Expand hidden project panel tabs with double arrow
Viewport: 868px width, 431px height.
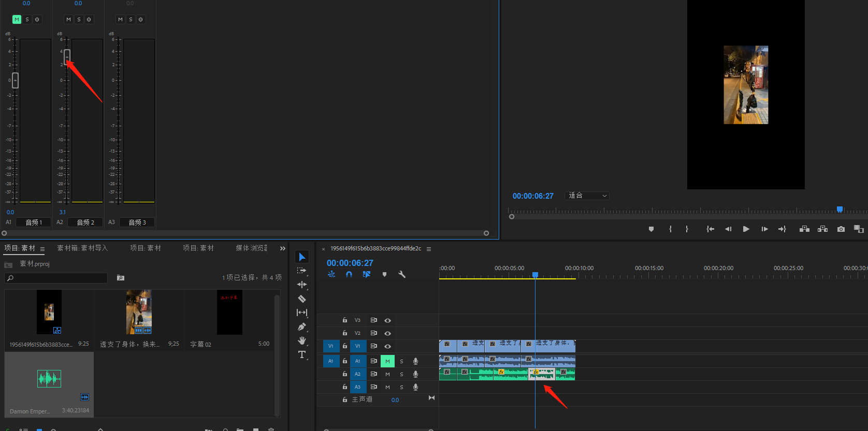[x=283, y=248]
